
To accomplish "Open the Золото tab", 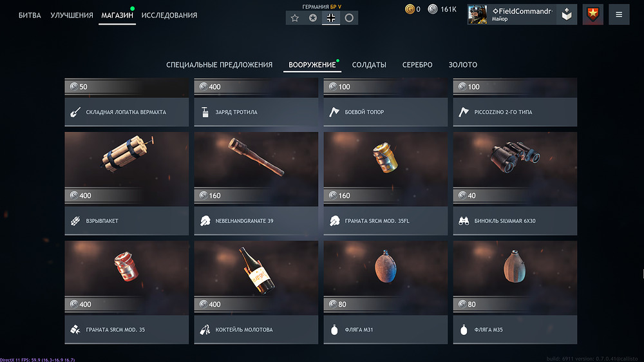I will 463,65.
